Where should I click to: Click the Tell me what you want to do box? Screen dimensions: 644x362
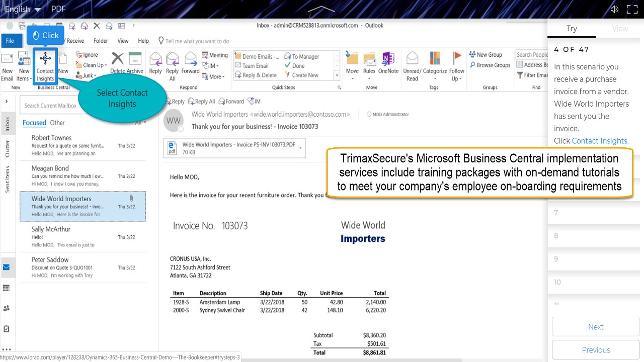[194, 41]
